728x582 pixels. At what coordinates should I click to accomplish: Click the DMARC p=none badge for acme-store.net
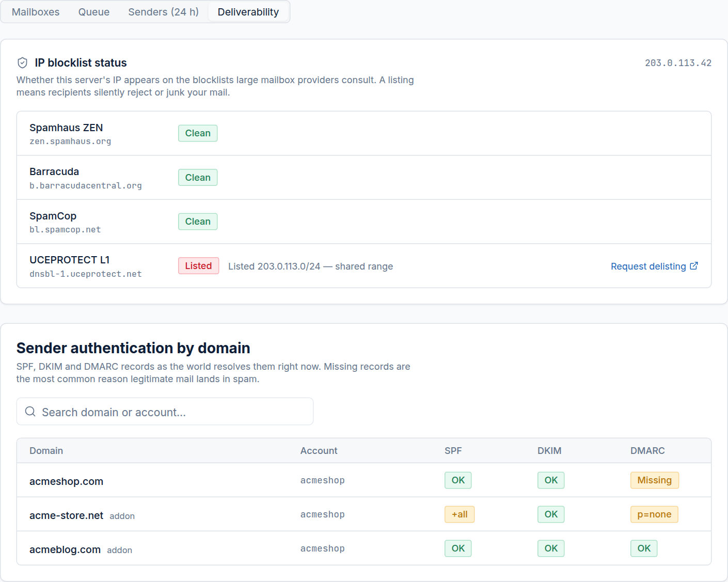(x=654, y=514)
